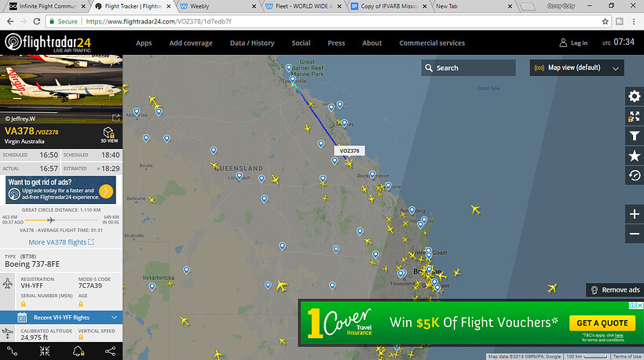Click the Remove ads button
This screenshot has height=360, width=644.
click(x=615, y=290)
